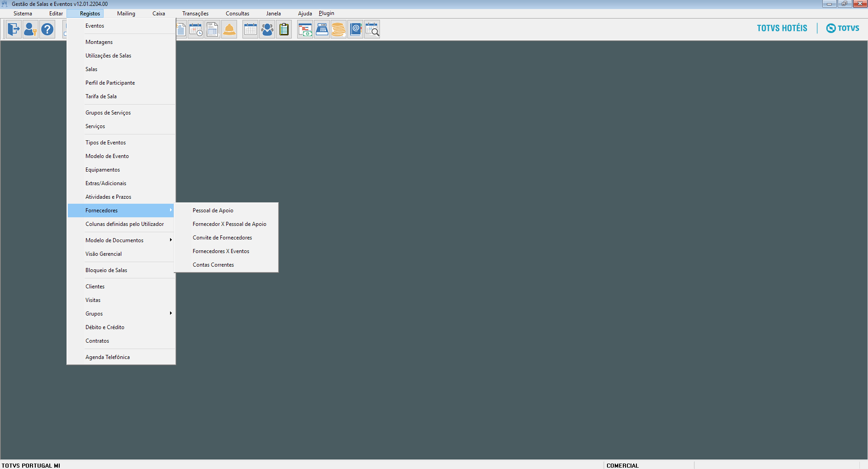The height and width of the screenshot is (469, 868).
Task: Click the exit door toolbar icon
Action: click(x=14, y=30)
